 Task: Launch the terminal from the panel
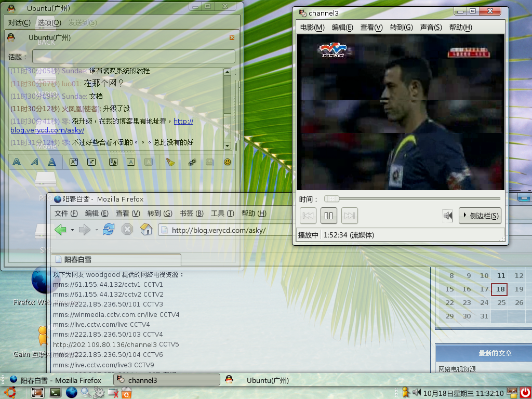[55, 393]
